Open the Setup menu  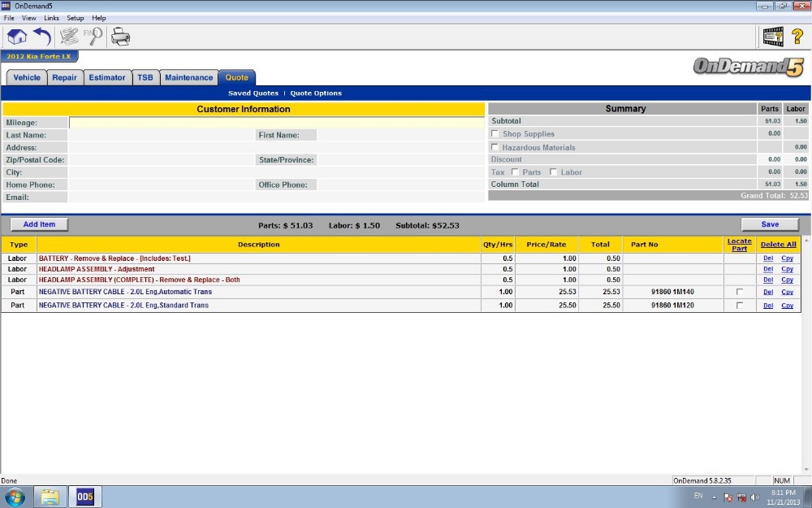(x=75, y=18)
